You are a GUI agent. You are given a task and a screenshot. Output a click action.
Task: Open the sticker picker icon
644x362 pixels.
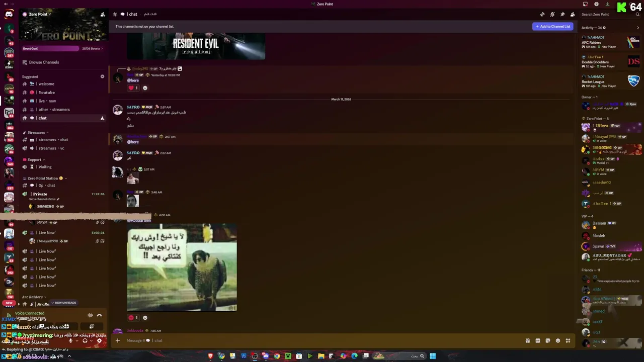tap(547, 340)
